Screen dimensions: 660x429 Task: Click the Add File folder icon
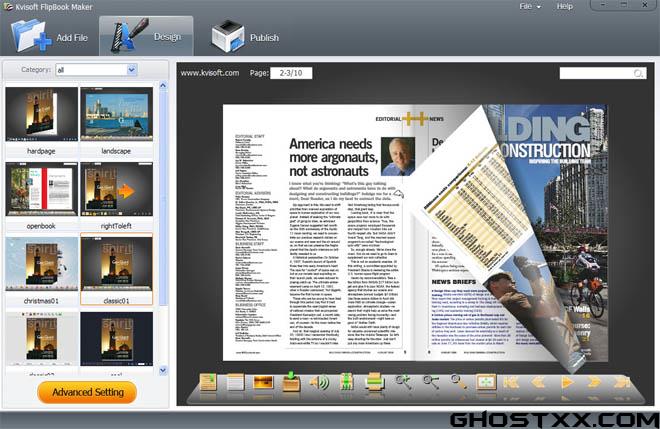30,36
